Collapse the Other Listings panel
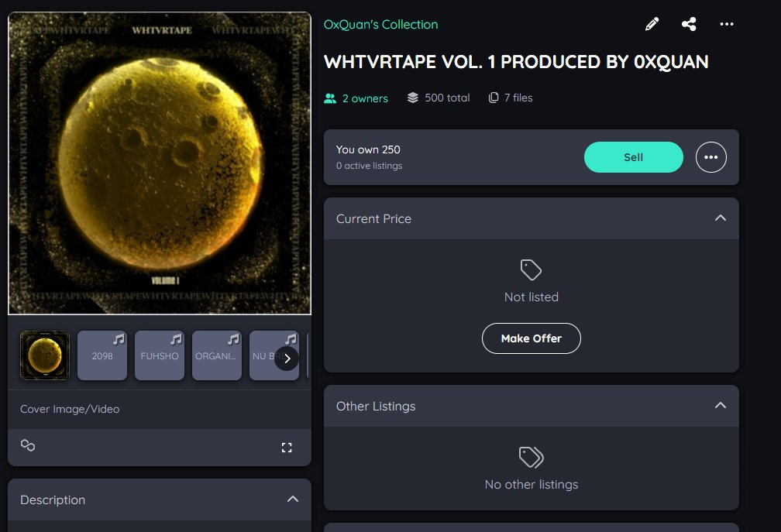781x532 pixels. tap(721, 406)
